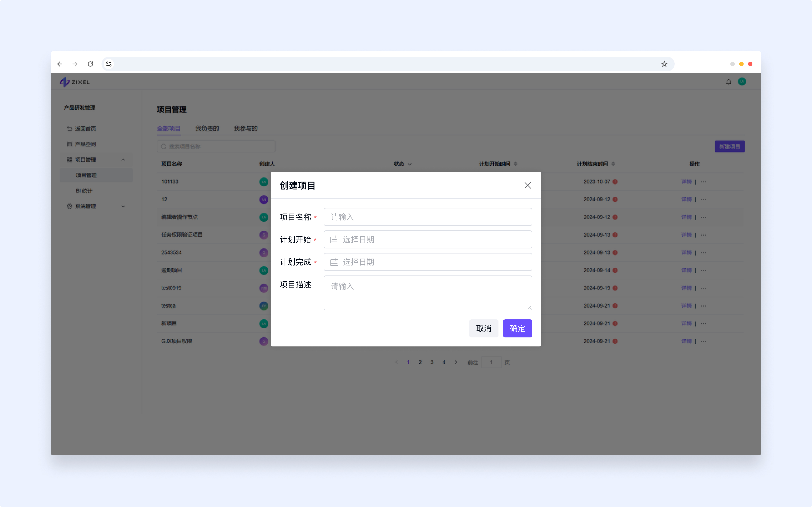Reload the page with the refresh icon
Screen dimensions: 812x507
pyautogui.click(x=90, y=64)
